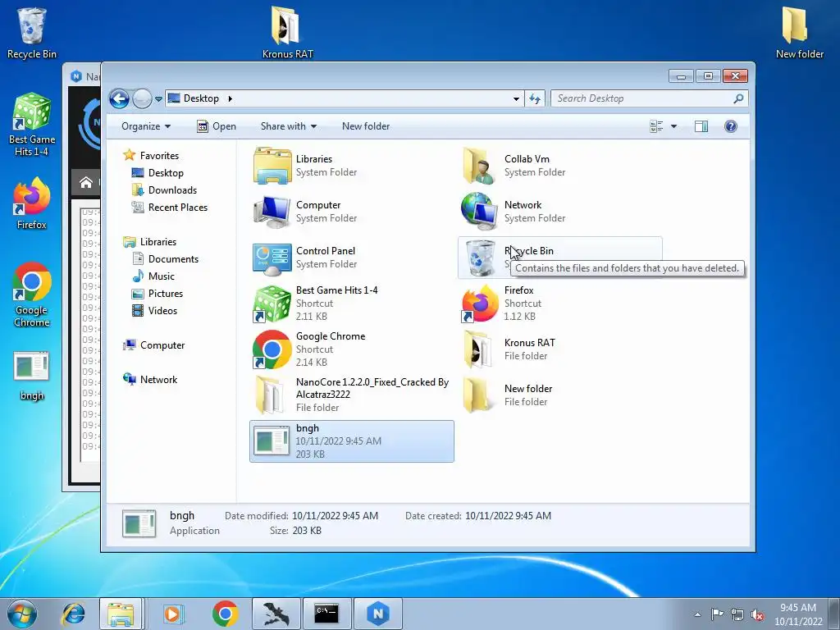Select the Libraries system folder icon in the file list

coord(272,166)
